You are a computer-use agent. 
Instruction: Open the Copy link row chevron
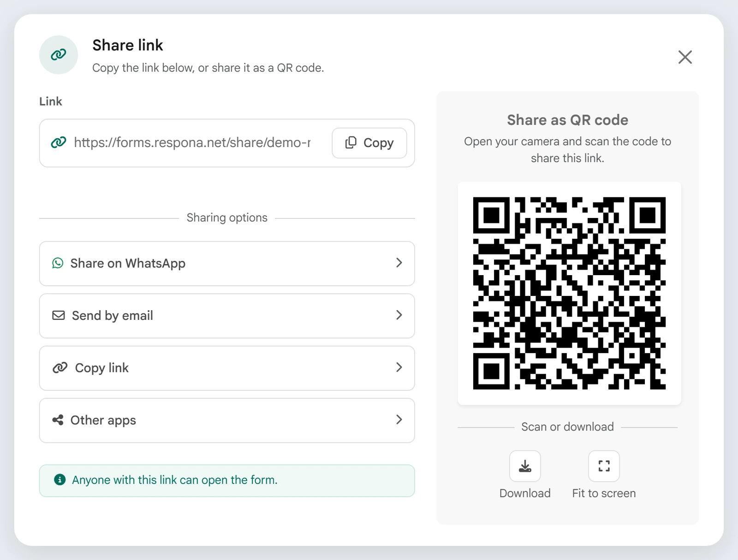pos(399,367)
